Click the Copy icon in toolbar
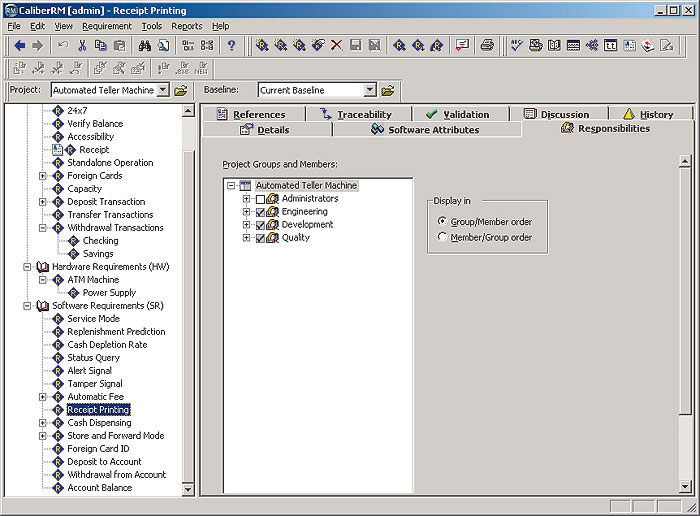This screenshot has width=700, height=516. pos(100,45)
